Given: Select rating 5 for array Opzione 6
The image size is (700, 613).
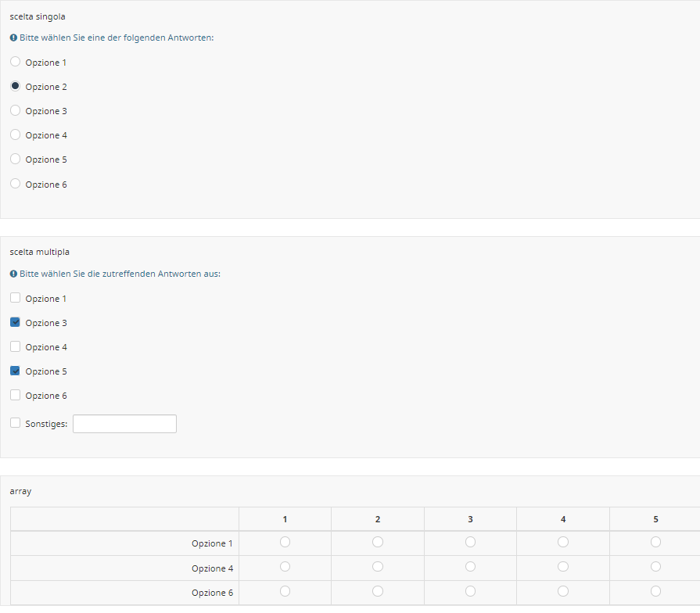Looking at the screenshot, I should (655, 591).
